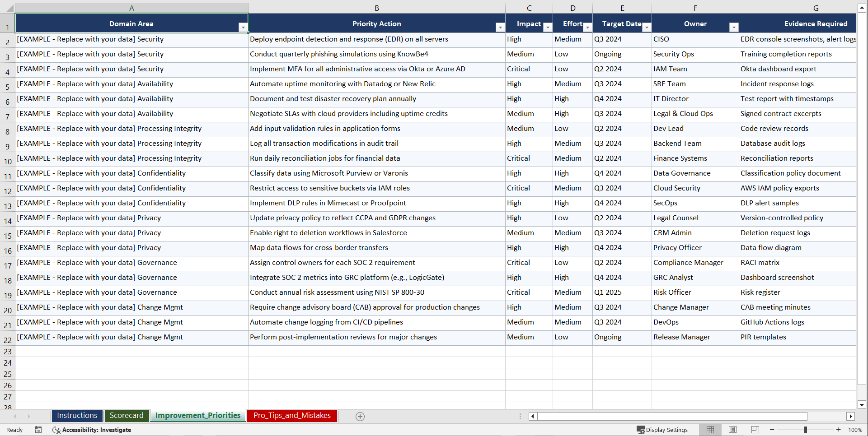This screenshot has height=436, width=868.
Task: Open the Impact column filter dropdown
Action: [548, 28]
